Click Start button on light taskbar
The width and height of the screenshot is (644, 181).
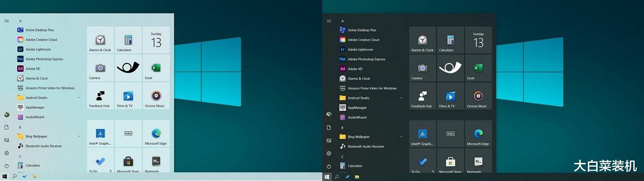[x=5, y=176]
